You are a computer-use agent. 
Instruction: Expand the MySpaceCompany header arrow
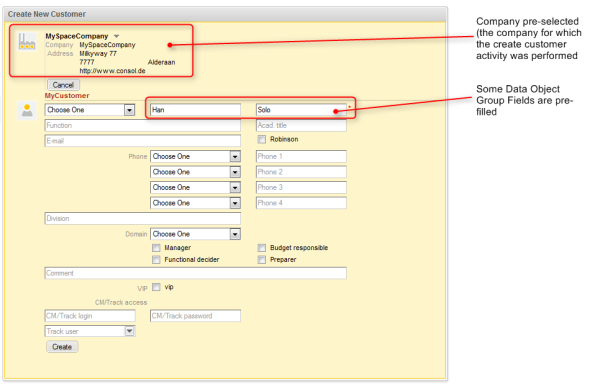(116, 36)
